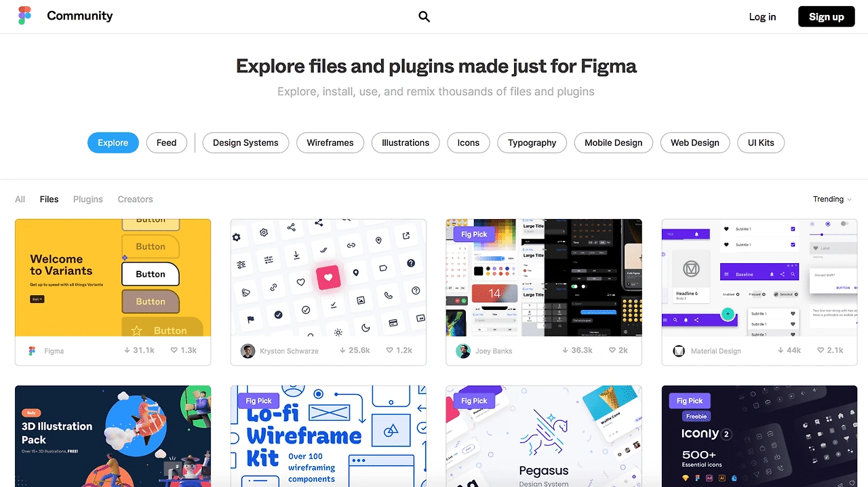Filter by Typography category
Screen dimensions: 868x487
(x=532, y=142)
